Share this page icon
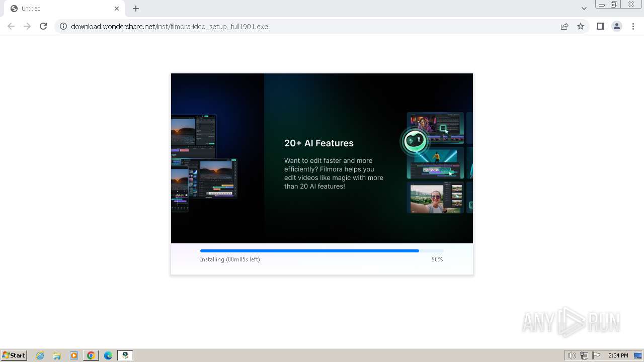 pyautogui.click(x=565, y=26)
